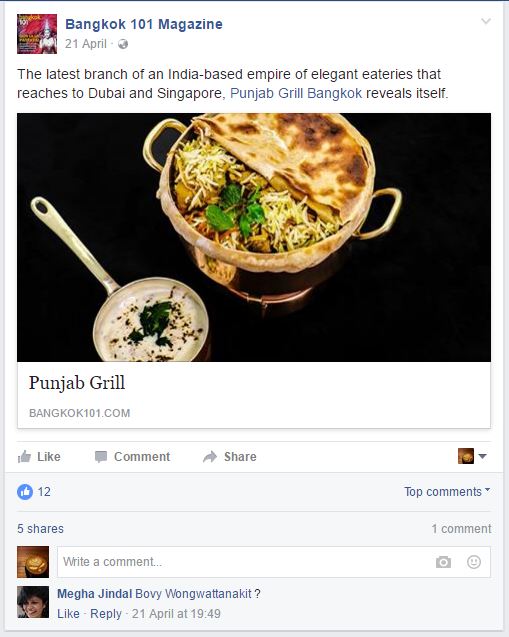The height and width of the screenshot is (637, 509).
Task: Expand the post options chevron
Action: [486, 21]
